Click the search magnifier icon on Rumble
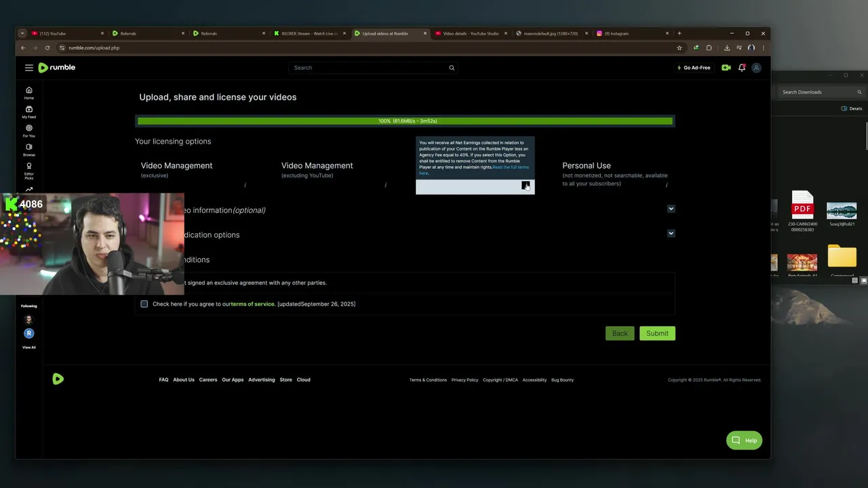The image size is (868, 488). coord(452,68)
